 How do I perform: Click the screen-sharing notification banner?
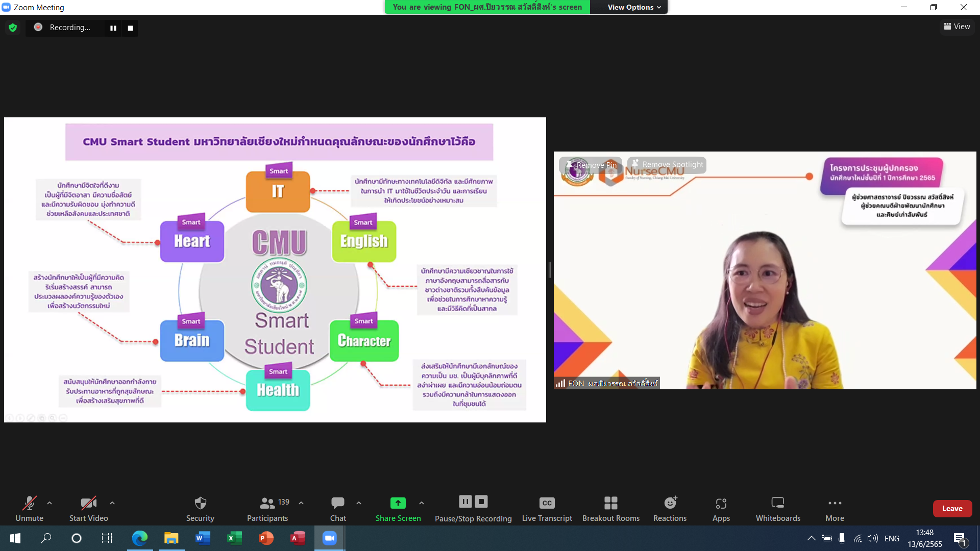point(487,7)
